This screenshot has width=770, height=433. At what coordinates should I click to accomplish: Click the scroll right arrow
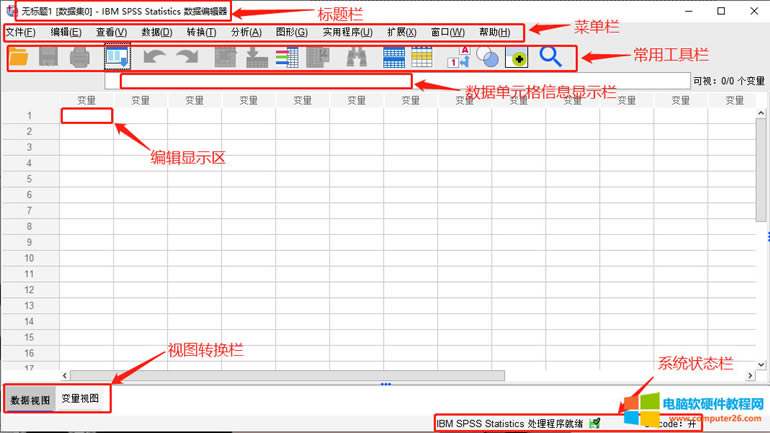click(x=750, y=376)
